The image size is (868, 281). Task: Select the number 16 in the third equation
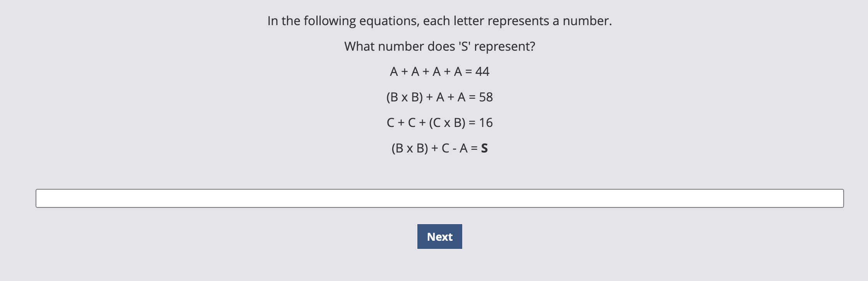[x=486, y=123]
